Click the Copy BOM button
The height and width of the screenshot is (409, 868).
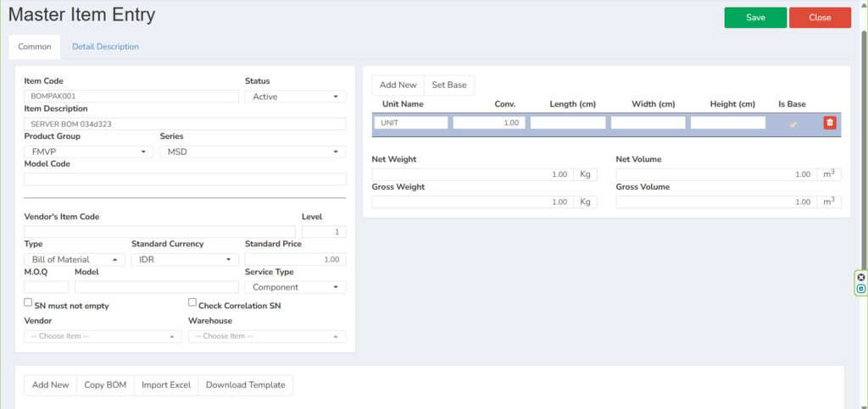tap(105, 385)
